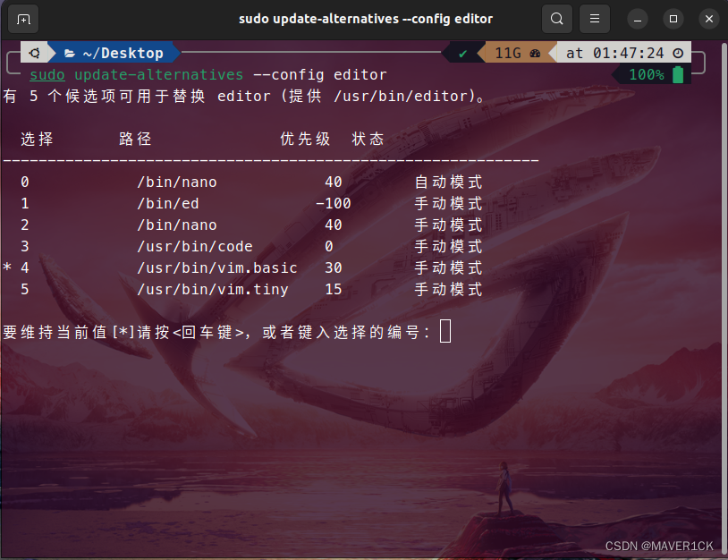Minimize the terminal window

click(638, 20)
